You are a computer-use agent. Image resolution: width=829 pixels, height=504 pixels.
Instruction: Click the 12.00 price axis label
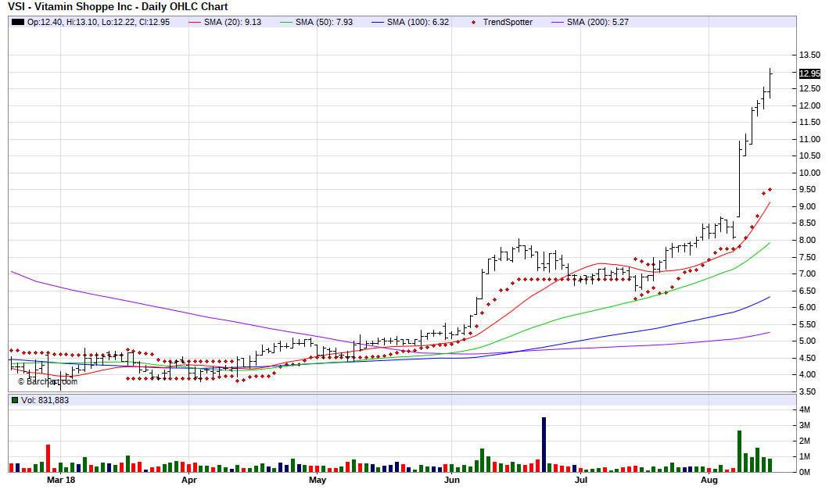(x=810, y=105)
